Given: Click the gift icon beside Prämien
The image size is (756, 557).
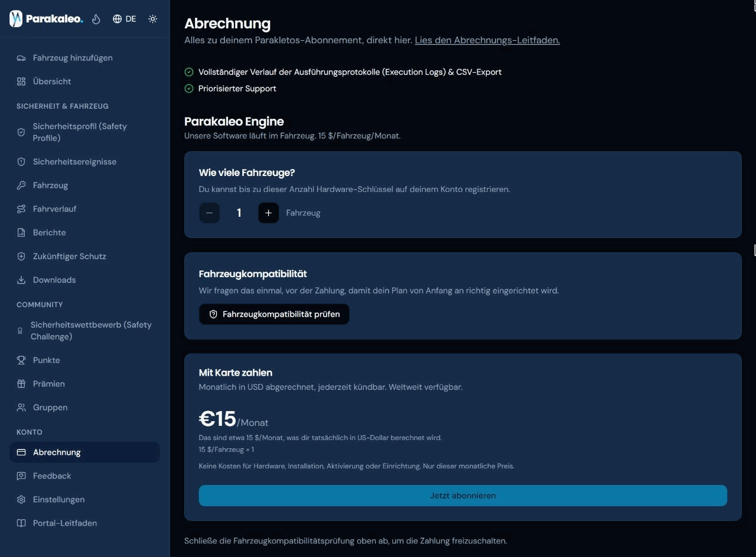Looking at the screenshot, I should [x=21, y=384].
